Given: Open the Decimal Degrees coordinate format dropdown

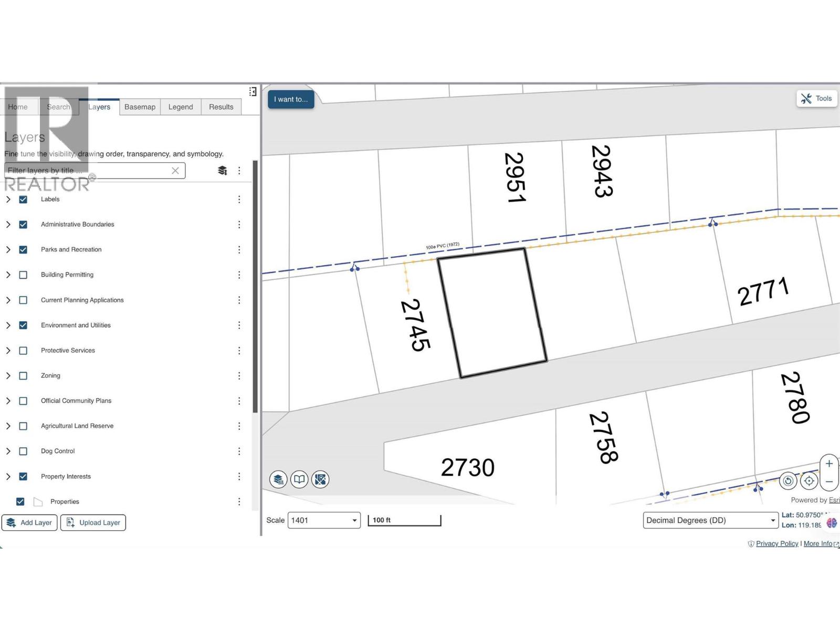Looking at the screenshot, I should point(710,520).
